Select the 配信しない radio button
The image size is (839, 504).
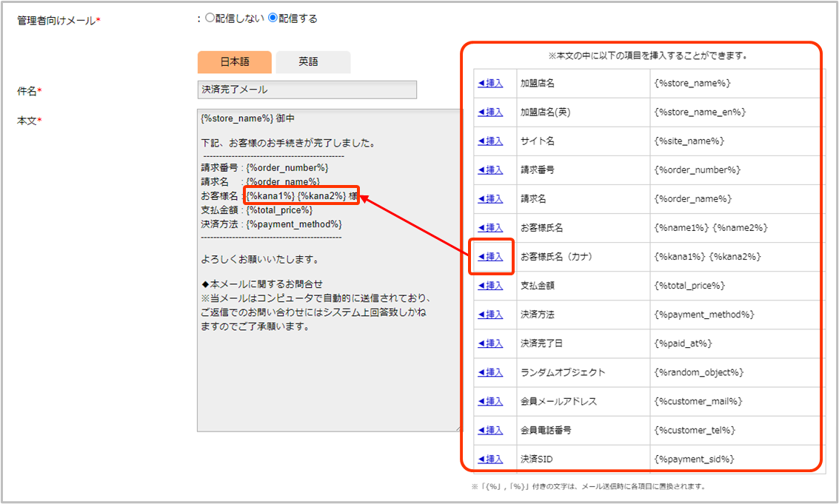[x=210, y=19]
